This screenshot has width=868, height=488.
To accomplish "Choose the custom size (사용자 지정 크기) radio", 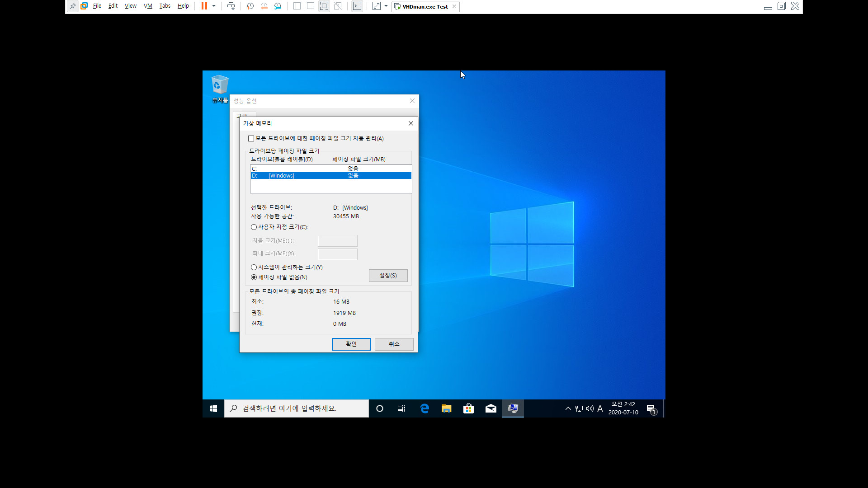I will [254, 227].
